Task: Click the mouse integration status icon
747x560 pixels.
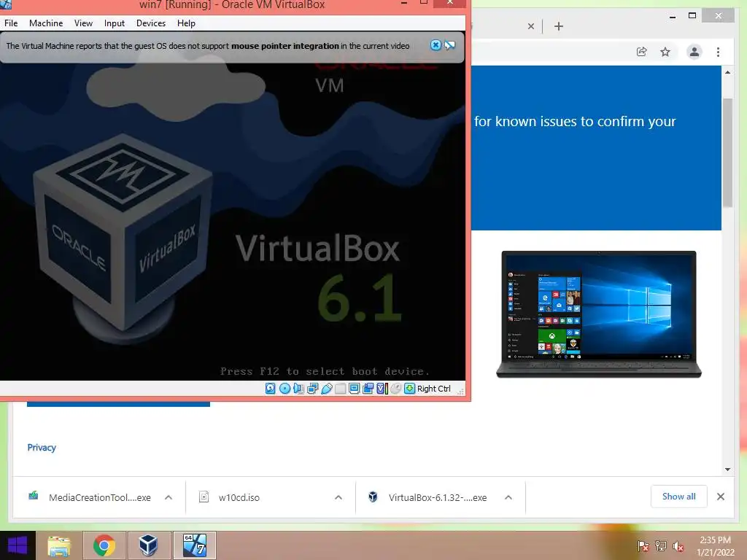Action: pos(395,389)
